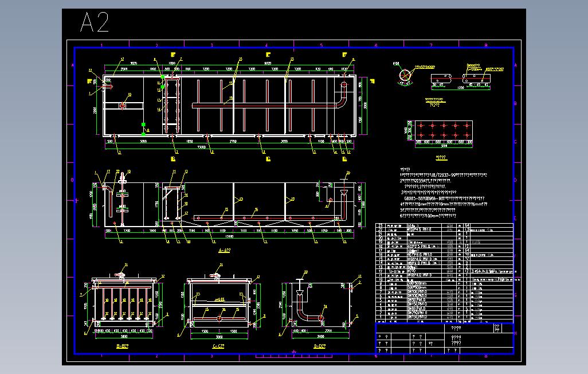588x374 pixels.
Task: Select the B-B section view title
Action: (x=123, y=346)
